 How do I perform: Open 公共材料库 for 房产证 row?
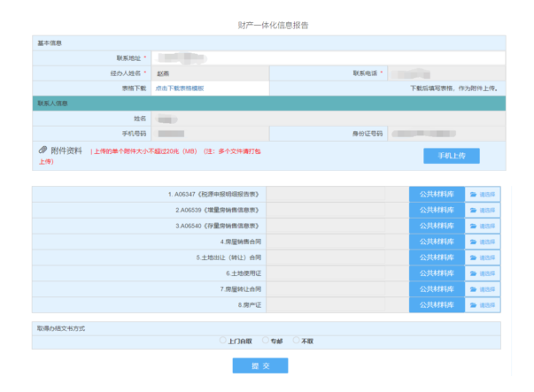pyautogui.click(x=436, y=305)
